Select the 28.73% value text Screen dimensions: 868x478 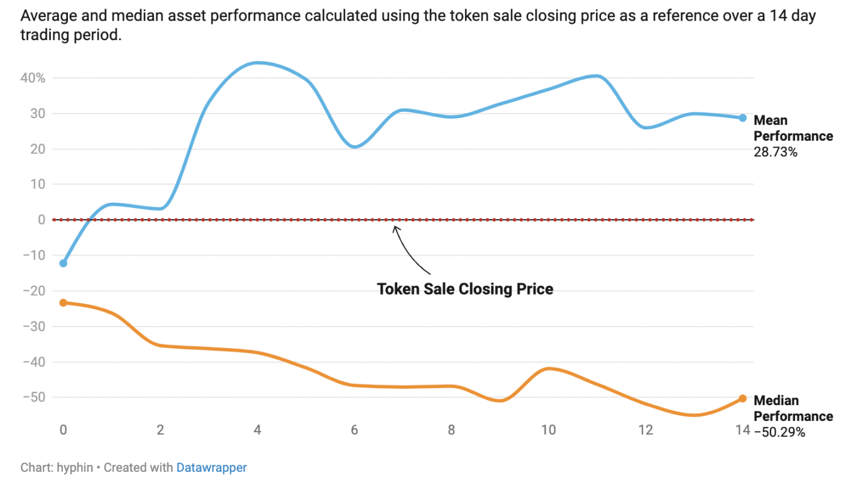click(x=775, y=152)
